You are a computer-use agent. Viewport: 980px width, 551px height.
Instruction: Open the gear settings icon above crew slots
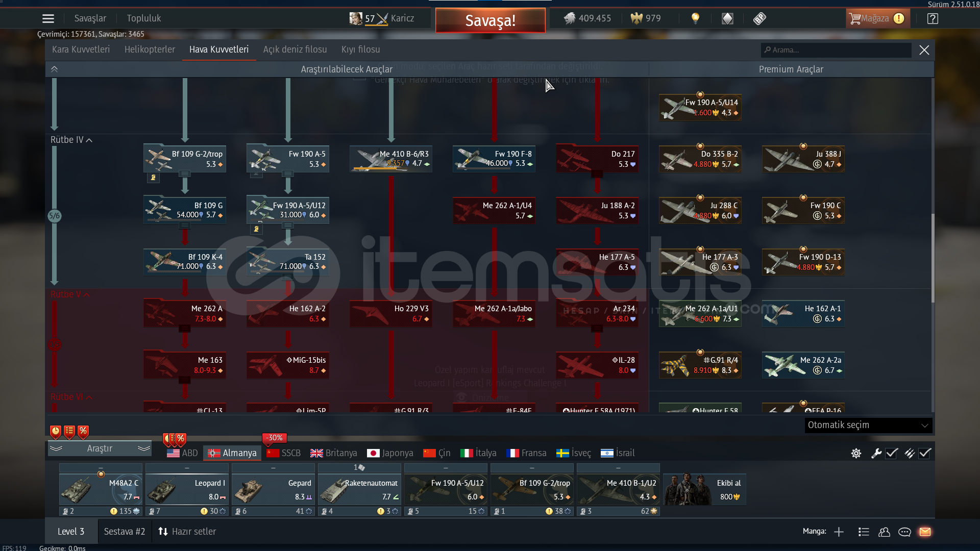[x=856, y=453]
